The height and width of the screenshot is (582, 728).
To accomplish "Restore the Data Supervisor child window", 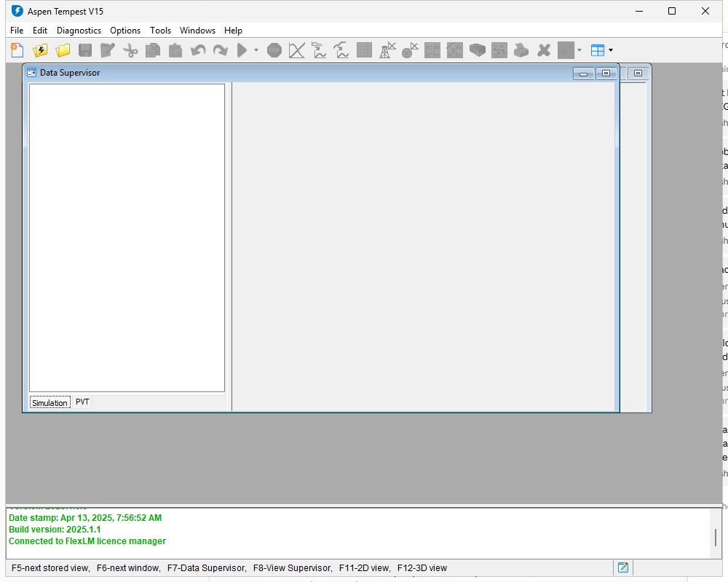I will 606,73.
